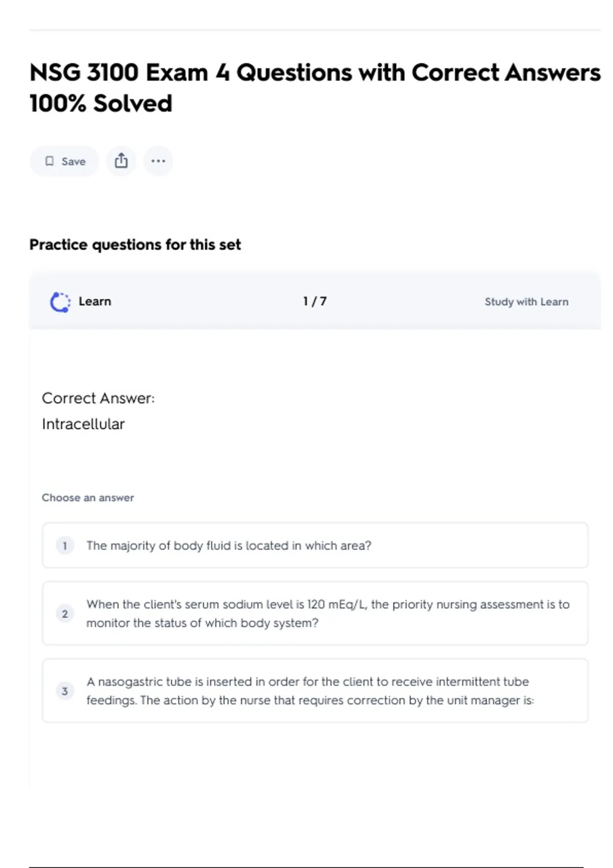This screenshot has width=613, height=868.
Task: Select the Learn mode label
Action: click(x=95, y=301)
